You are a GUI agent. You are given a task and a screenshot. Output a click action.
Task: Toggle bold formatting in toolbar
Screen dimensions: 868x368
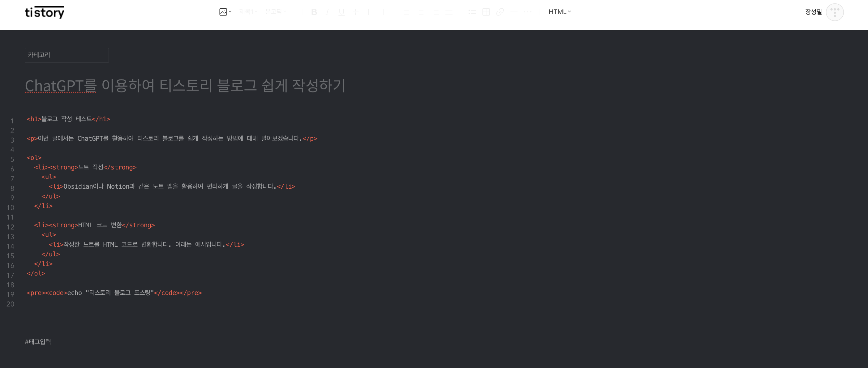(314, 12)
